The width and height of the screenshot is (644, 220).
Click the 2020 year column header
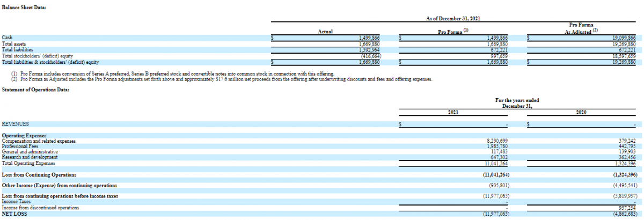coord(581,112)
